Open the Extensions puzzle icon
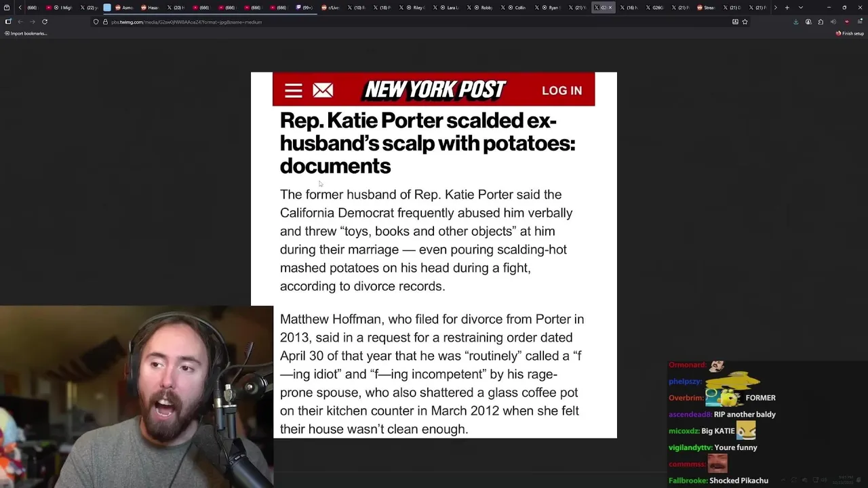 821,22
